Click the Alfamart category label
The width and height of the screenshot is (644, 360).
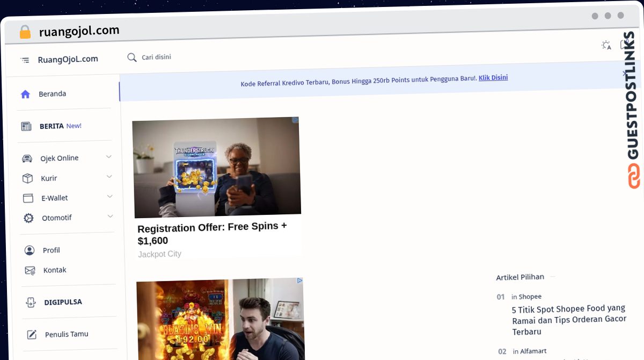coord(533,351)
